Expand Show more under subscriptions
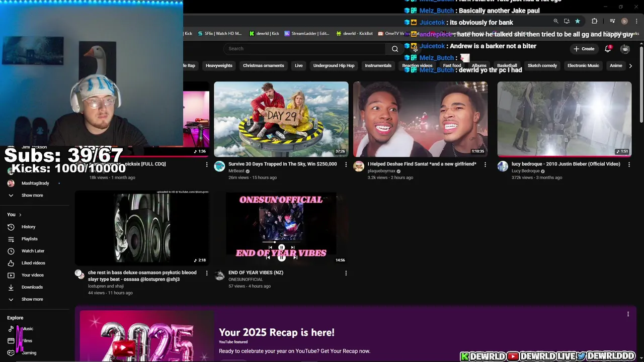644x362 pixels. pos(32,196)
